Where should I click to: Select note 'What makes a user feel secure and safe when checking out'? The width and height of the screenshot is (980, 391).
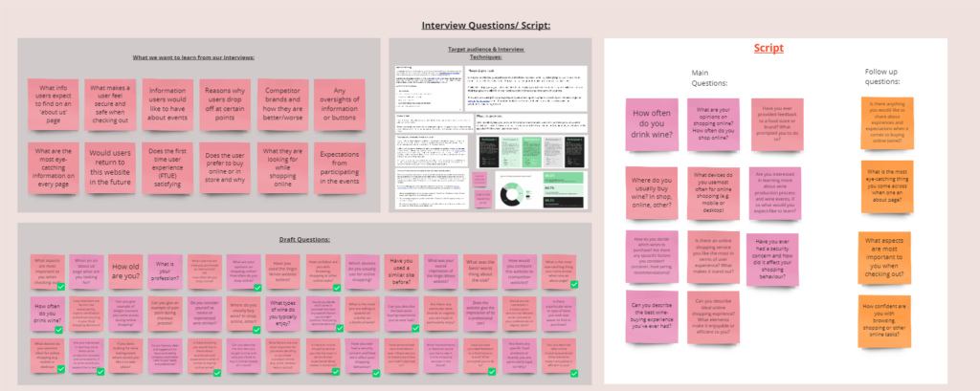tap(111, 105)
